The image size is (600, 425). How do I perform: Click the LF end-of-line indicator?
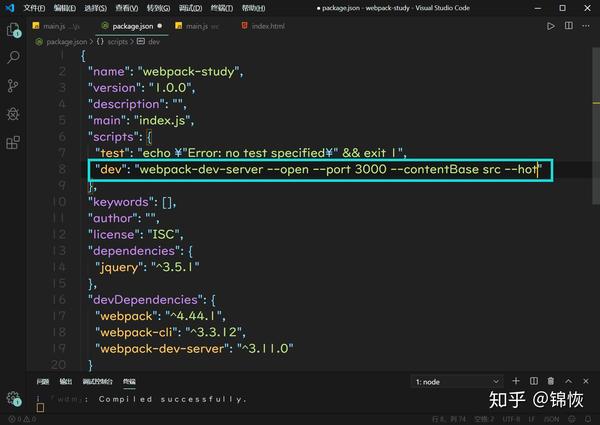point(532,419)
